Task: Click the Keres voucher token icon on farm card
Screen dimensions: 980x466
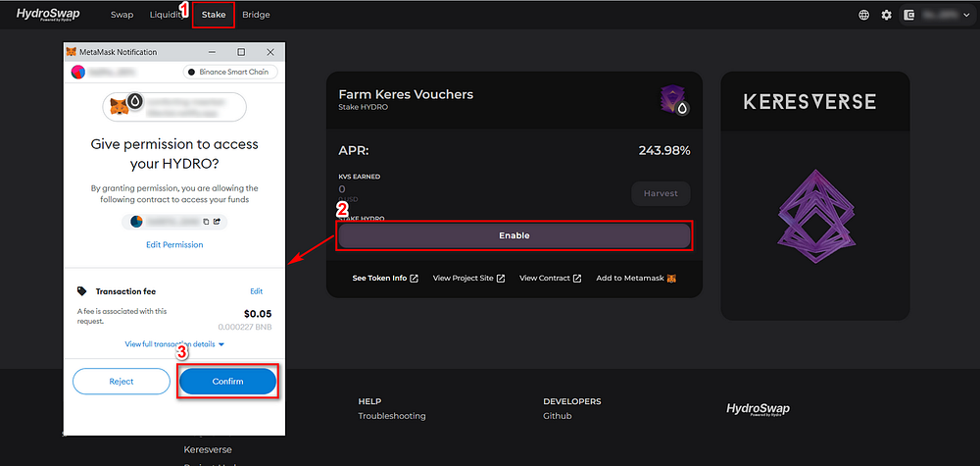Action: coord(674,100)
